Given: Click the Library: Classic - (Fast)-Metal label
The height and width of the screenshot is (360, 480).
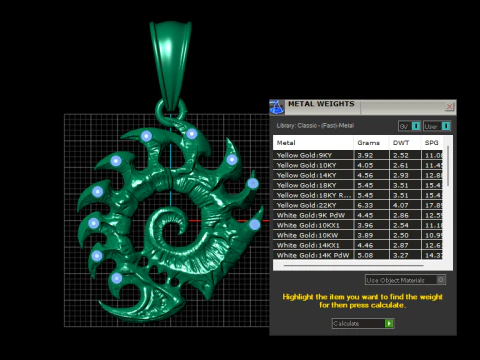Looking at the screenshot, I should tap(315, 126).
